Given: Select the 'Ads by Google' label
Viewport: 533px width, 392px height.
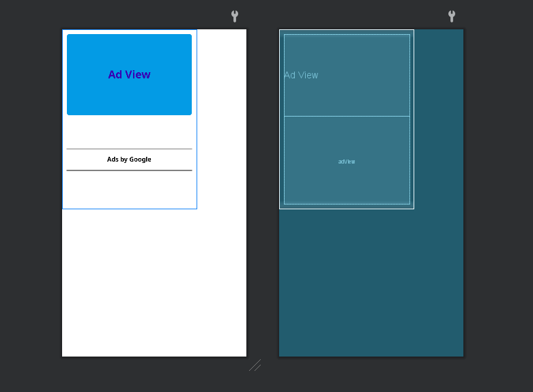Looking at the screenshot, I should click(x=129, y=160).
